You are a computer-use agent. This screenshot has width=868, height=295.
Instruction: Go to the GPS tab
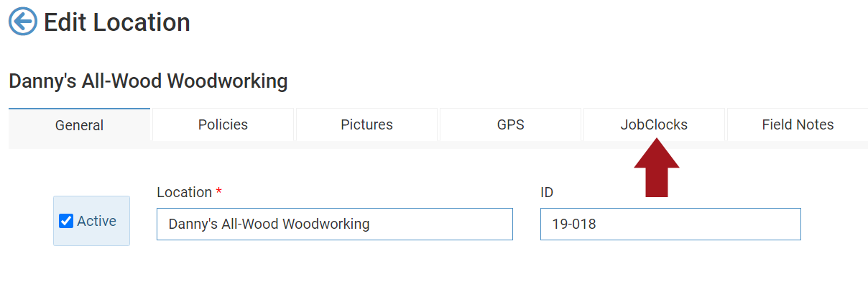pyautogui.click(x=510, y=124)
